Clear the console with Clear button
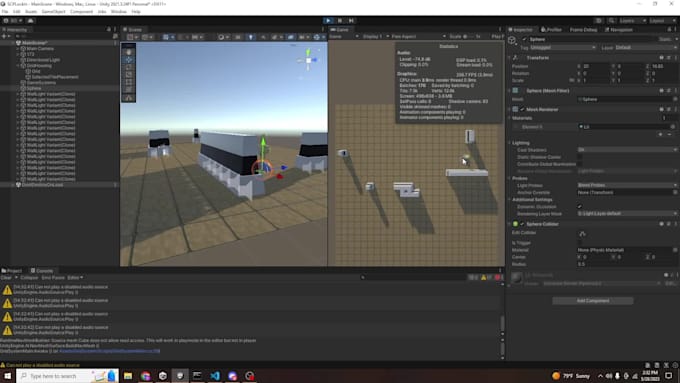The image size is (680, 383). click(6, 278)
